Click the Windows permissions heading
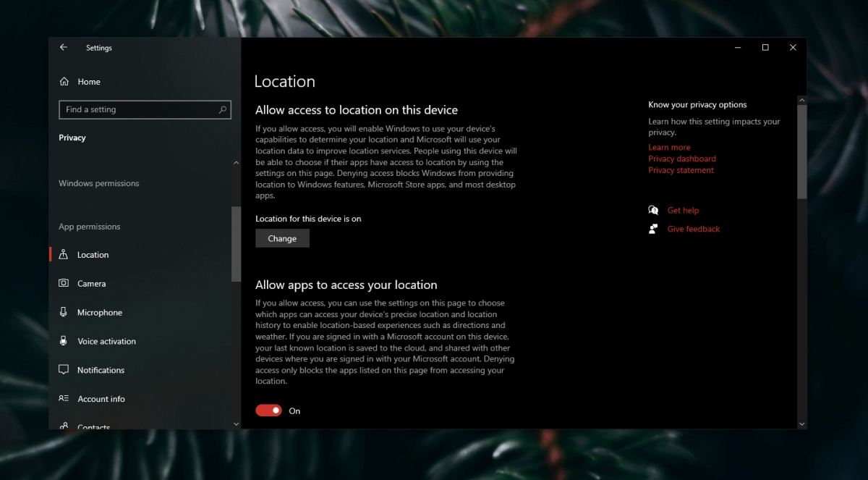Viewport: 868px width, 480px height. (x=99, y=183)
